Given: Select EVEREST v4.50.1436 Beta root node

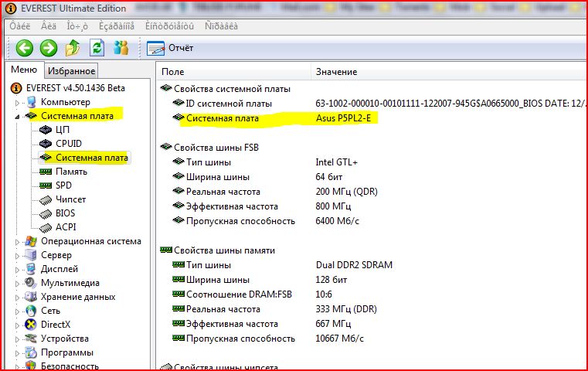Looking at the screenshot, I should pos(76,88).
